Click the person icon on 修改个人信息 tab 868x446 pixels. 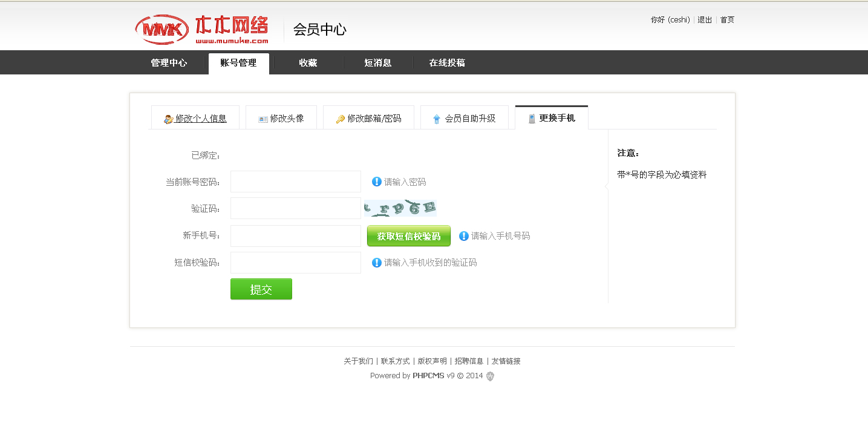click(x=169, y=119)
